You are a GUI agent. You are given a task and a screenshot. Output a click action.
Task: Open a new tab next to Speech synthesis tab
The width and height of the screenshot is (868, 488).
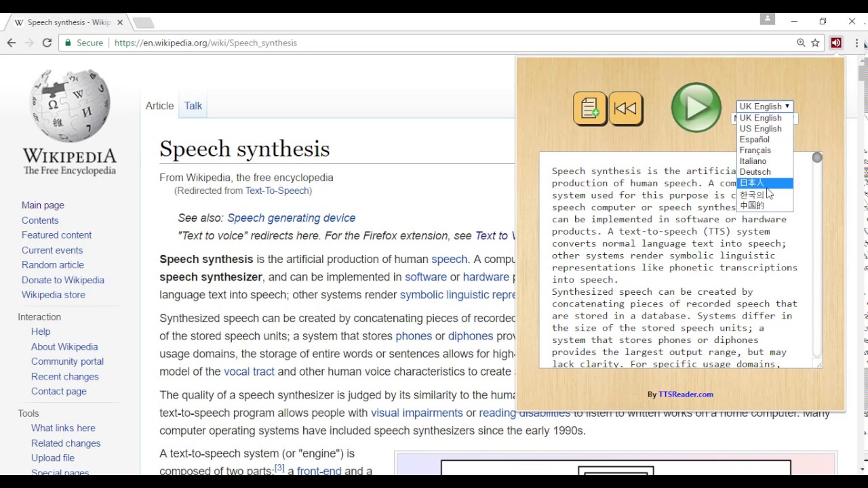tap(143, 23)
